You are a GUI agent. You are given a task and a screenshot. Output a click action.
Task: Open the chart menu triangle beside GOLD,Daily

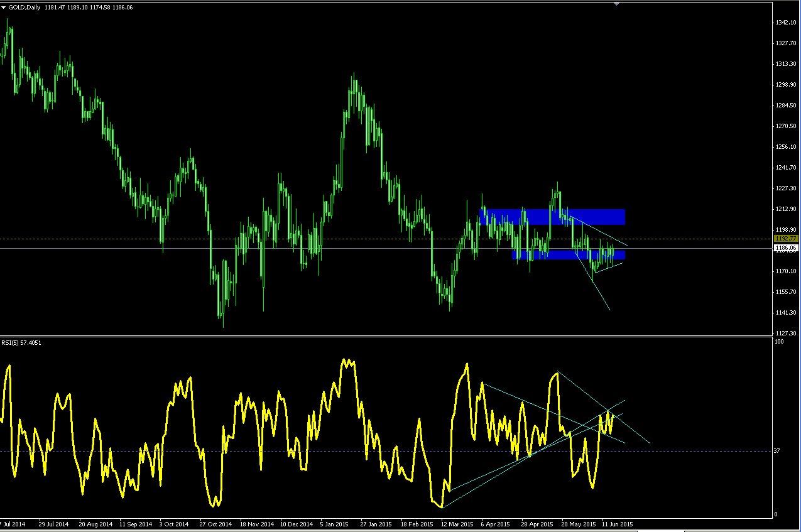click(4, 7)
